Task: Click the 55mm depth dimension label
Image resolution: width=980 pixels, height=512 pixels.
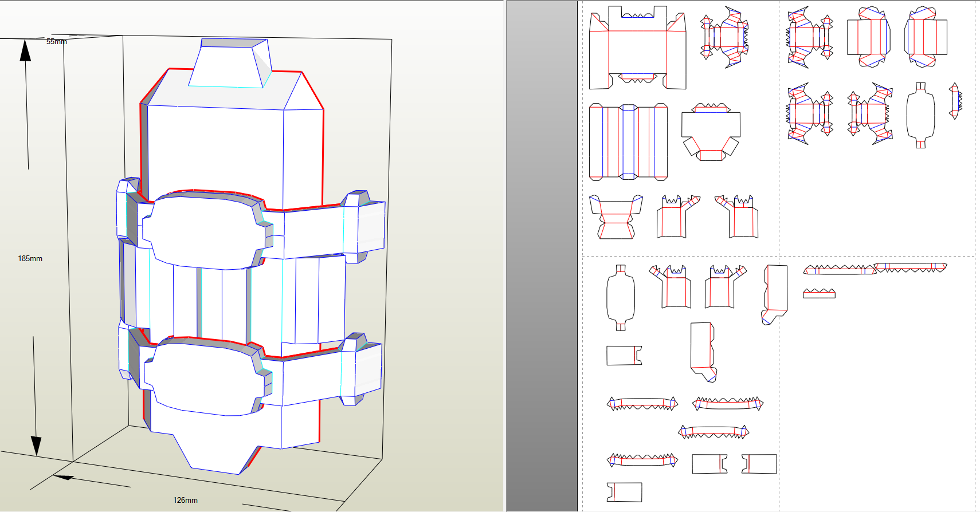Action: 56,42
